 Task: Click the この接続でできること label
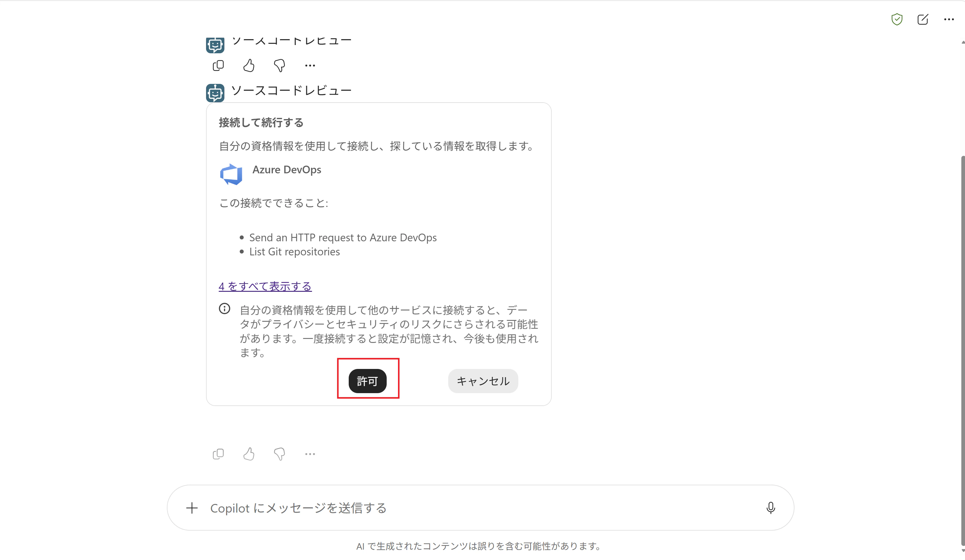click(x=273, y=203)
